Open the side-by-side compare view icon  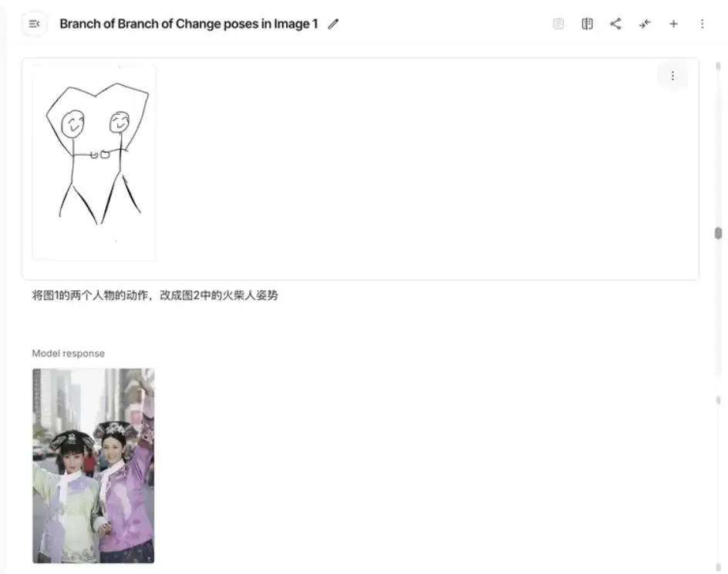[x=587, y=24]
